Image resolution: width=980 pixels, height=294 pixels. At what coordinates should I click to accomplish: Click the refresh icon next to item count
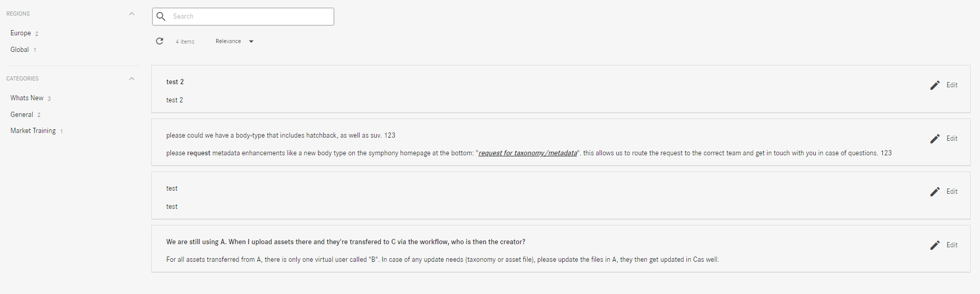tap(160, 41)
